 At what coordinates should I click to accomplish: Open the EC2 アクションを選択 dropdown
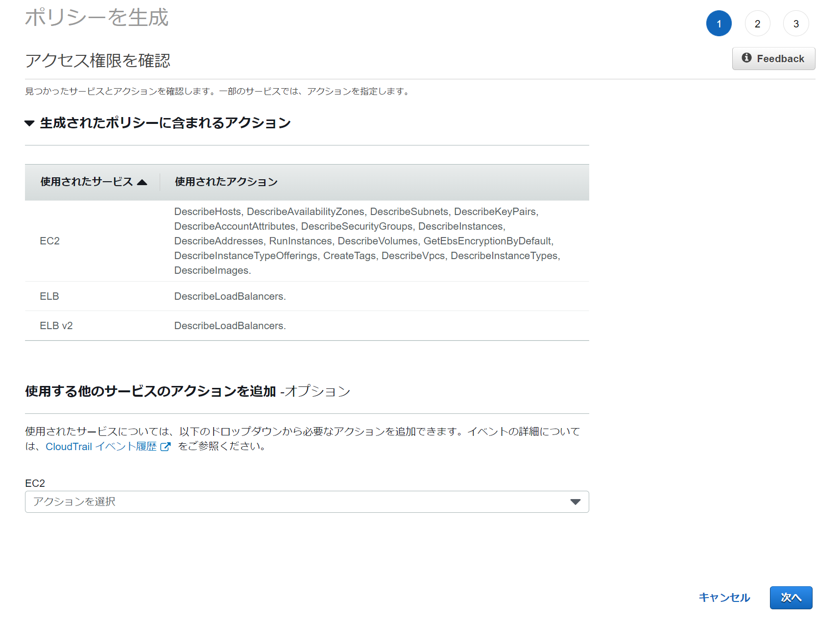(x=307, y=502)
